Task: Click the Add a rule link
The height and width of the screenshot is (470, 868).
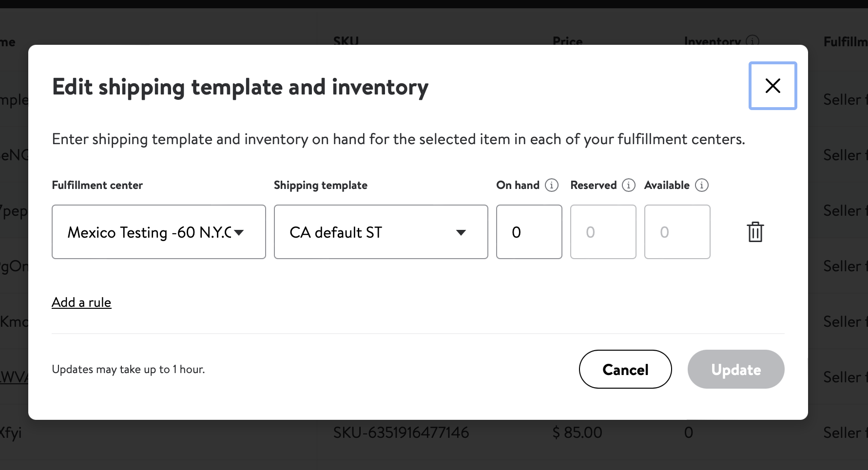Action: [x=81, y=302]
